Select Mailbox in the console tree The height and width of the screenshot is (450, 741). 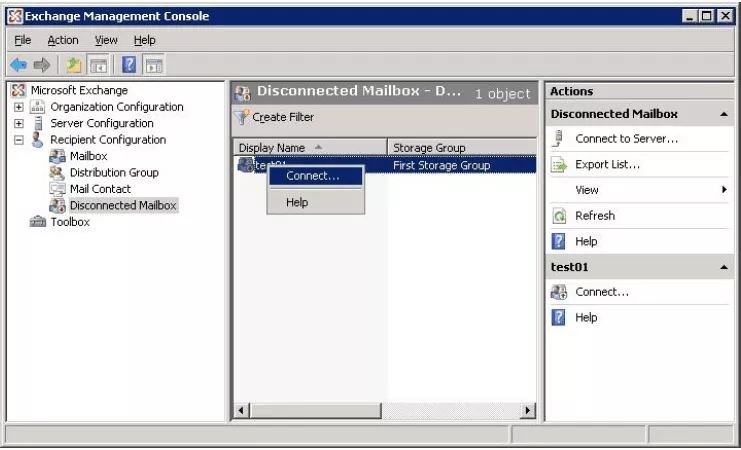pos(88,156)
